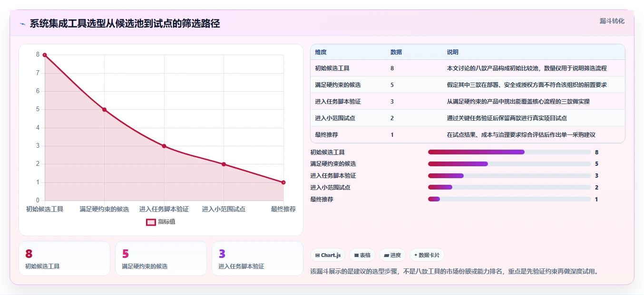Click the chart data point for 满足硬约束的候选
Image resolution: width=644 pixels, height=295 pixels.
tap(105, 110)
